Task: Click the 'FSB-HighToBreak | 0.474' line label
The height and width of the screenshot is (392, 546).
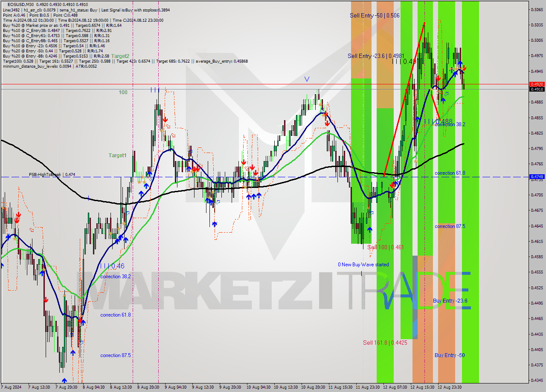Action: point(52,175)
